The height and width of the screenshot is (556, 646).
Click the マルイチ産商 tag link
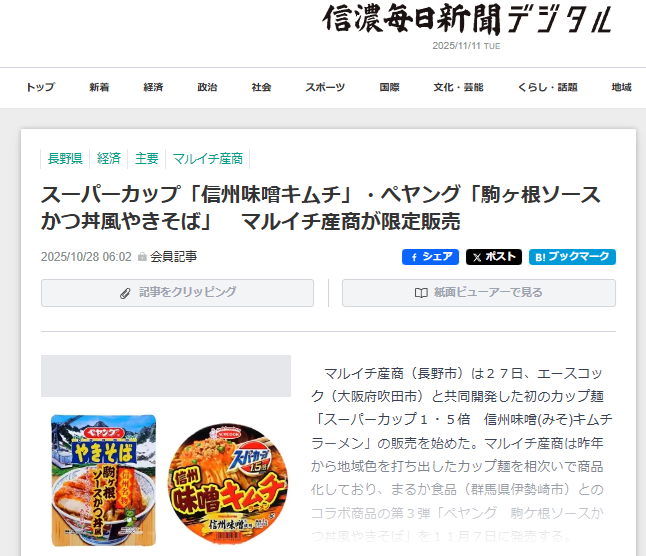(x=208, y=159)
